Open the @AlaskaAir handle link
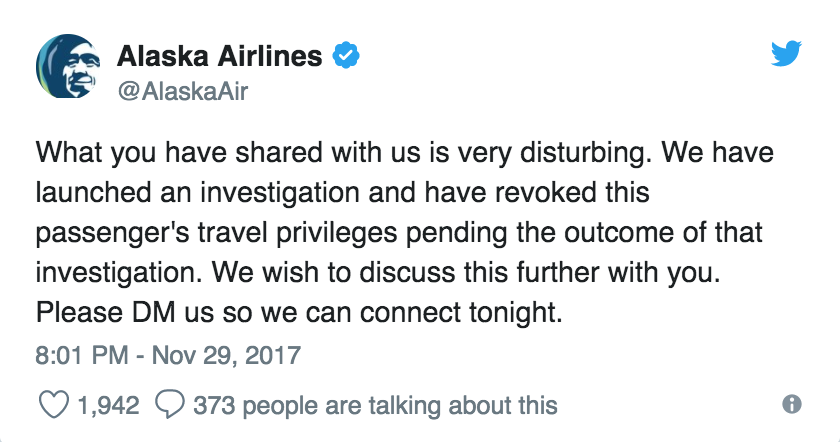Viewport: 840px width, 442px height. pyautogui.click(x=182, y=92)
